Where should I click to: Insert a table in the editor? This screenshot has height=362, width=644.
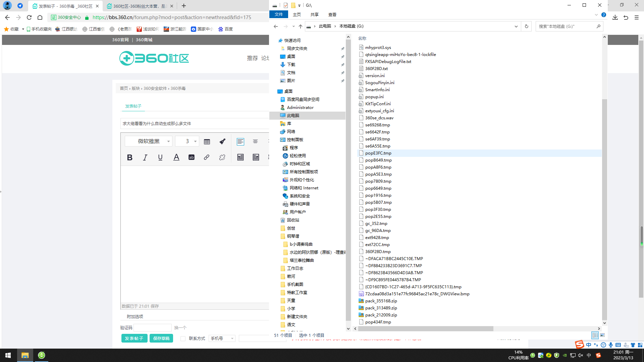click(x=207, y=142)
